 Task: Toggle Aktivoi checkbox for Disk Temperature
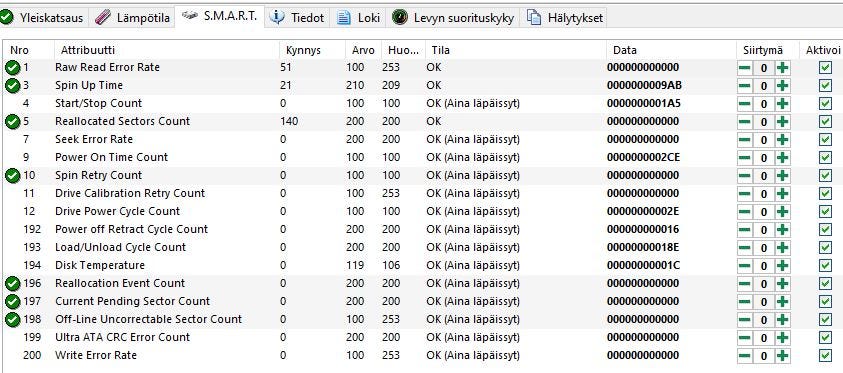[x=825, y=266]
